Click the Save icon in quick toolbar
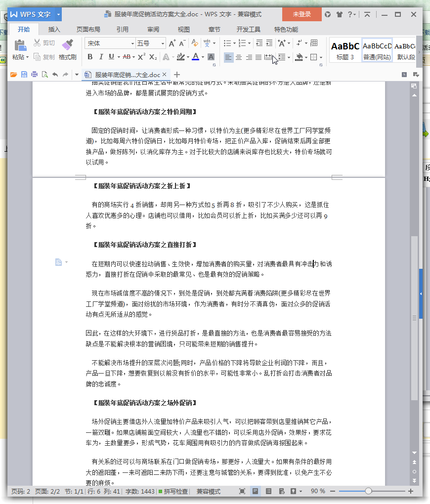 tap(24, 75)
